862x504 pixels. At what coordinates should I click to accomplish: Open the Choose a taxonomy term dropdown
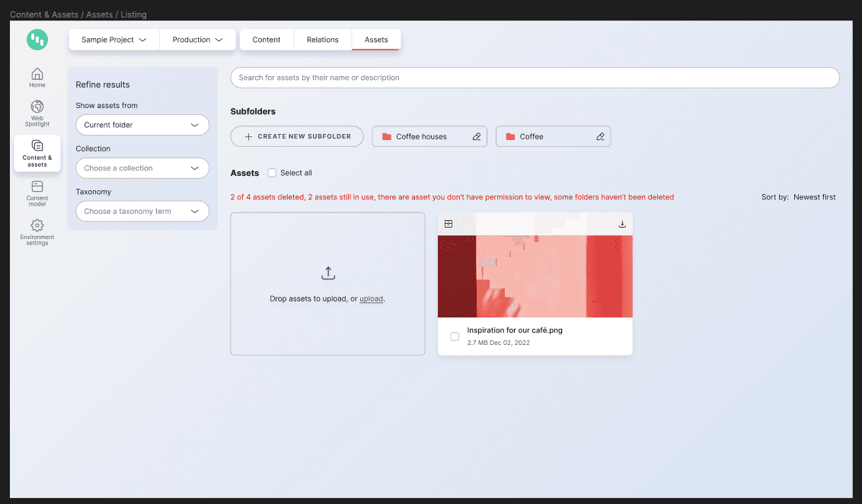[142, 212]
